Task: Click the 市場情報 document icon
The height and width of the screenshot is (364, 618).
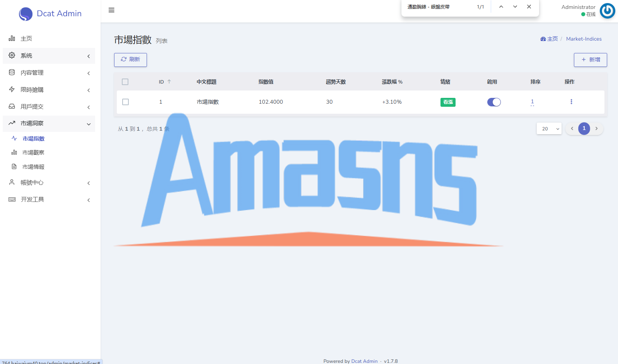Action: click(x=14, y=167)
